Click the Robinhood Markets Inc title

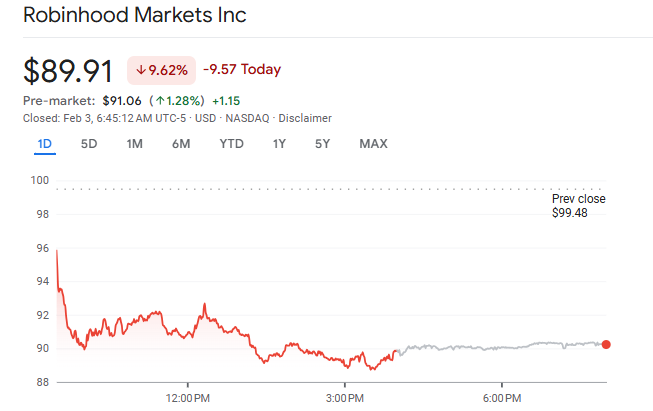click(134, 16)
